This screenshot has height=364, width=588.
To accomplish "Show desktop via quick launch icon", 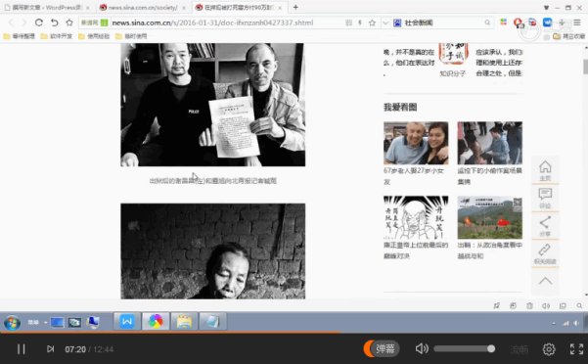I will pyautogui.click(x=57, y=322).
